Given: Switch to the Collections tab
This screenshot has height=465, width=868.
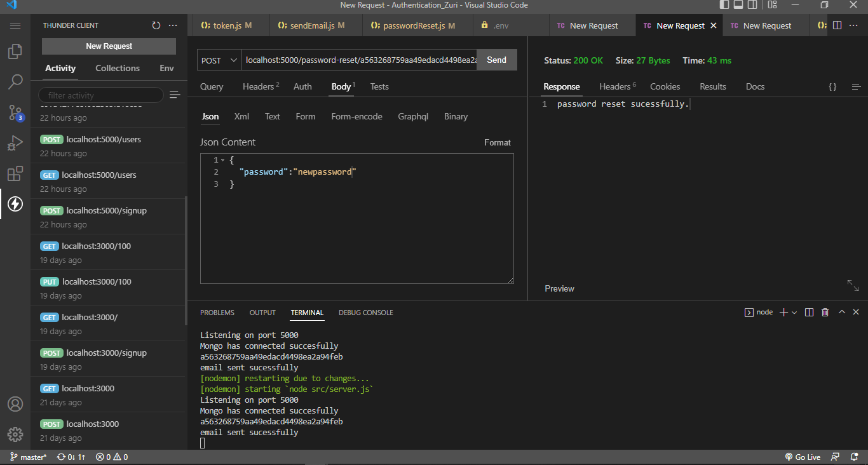Looking at the screenshot, I should (118, 68).
